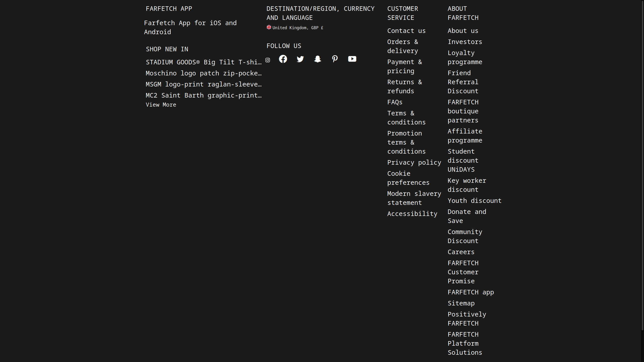Open the Farfetch App for iOS and Android
Screen dimensions: 644x362
pos(190,27)
